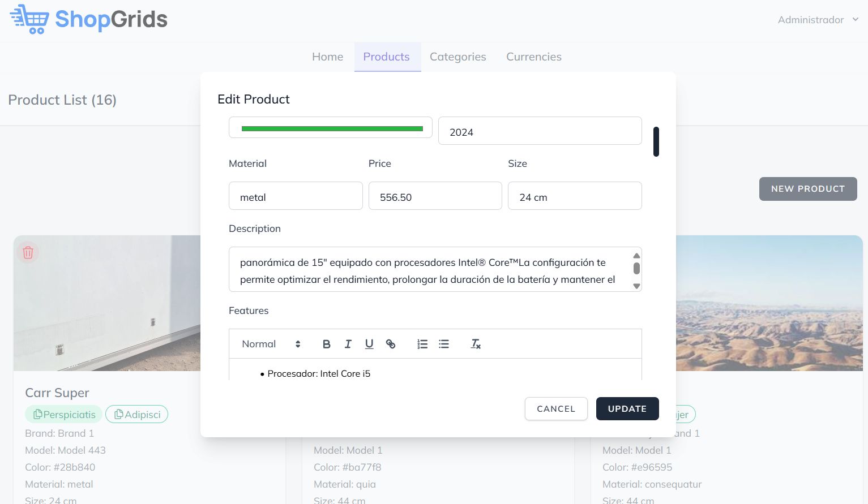Apply italic formatting in Features editor

(x=348, y=344)
